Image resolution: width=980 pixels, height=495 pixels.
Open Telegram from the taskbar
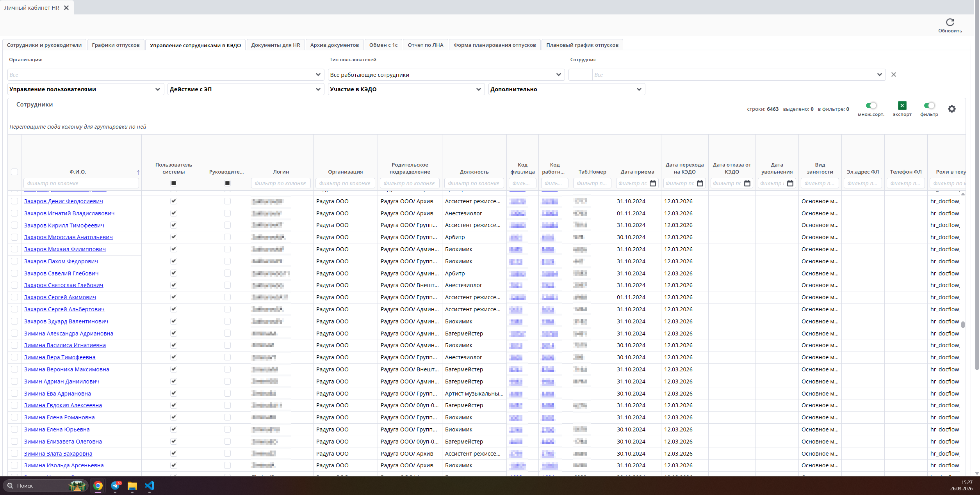pos(116,486)
